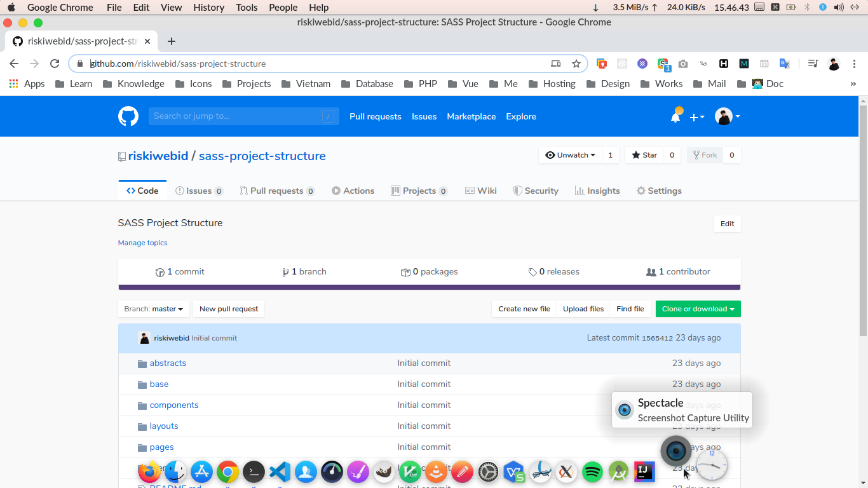The height and width of the screenshot is (488, 868).
Task: Click the volume icon in menu bar
Action: pos(838,8)
